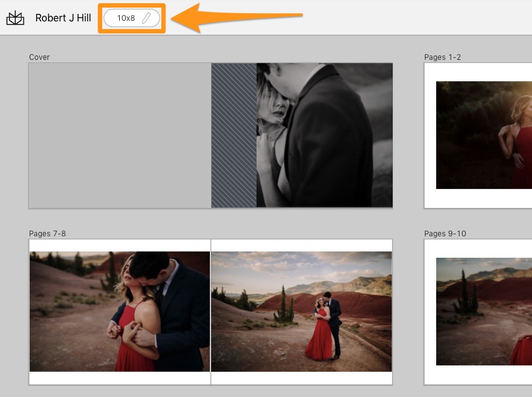The height and width of the screenshot is (397, 532).
Task: Select the blank back cover panel
Action: 120,135
